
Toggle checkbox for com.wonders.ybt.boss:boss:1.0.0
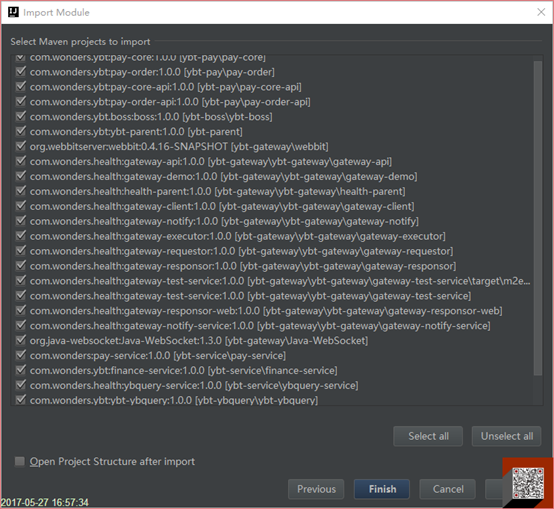point(21,116)
